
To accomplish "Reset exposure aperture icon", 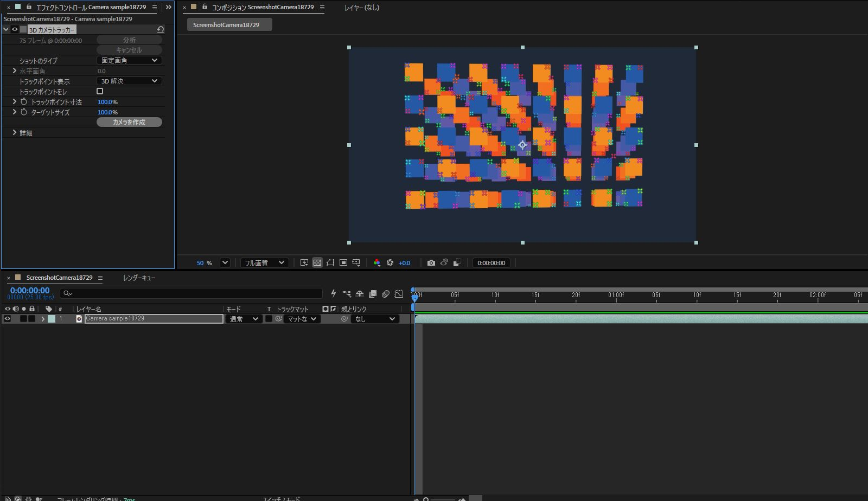I will tap(390, 262).
